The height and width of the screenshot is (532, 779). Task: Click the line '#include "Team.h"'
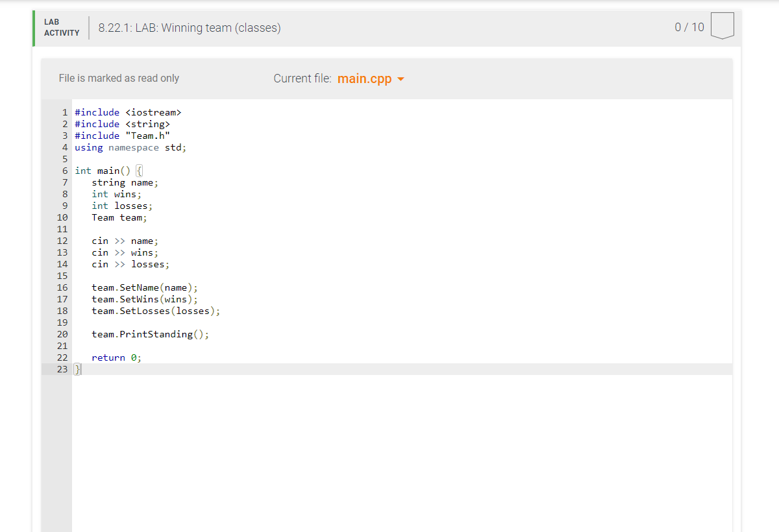(123, 136)
